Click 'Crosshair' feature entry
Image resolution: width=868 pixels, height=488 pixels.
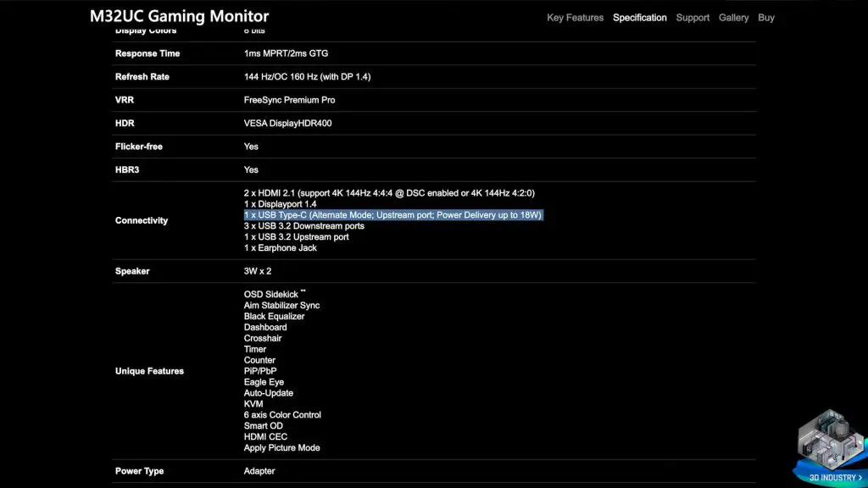point(263,338)
